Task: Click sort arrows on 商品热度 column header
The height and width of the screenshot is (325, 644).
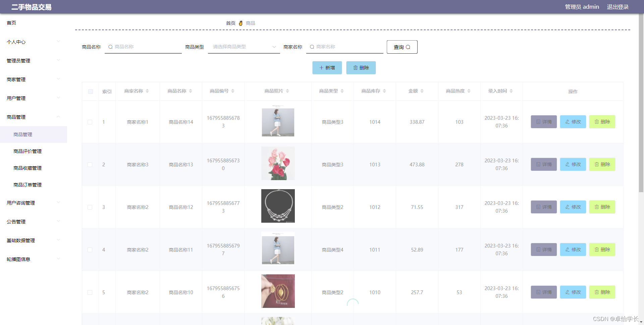Action: (x=469, y=91)
